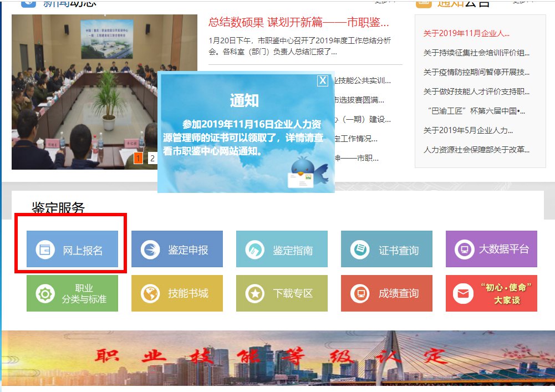Click the 鉴定指南 pencil icon
Viewport: 555px width, 392px height.
click(x=255, y=250)
